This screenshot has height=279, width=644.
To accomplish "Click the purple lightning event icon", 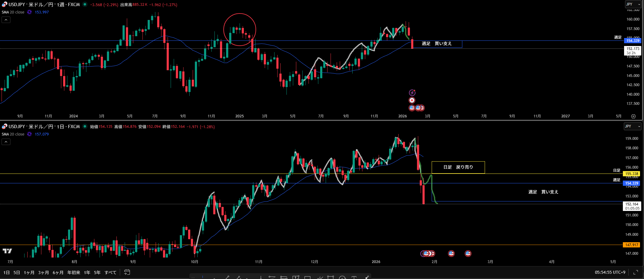I will pos(412,93).
